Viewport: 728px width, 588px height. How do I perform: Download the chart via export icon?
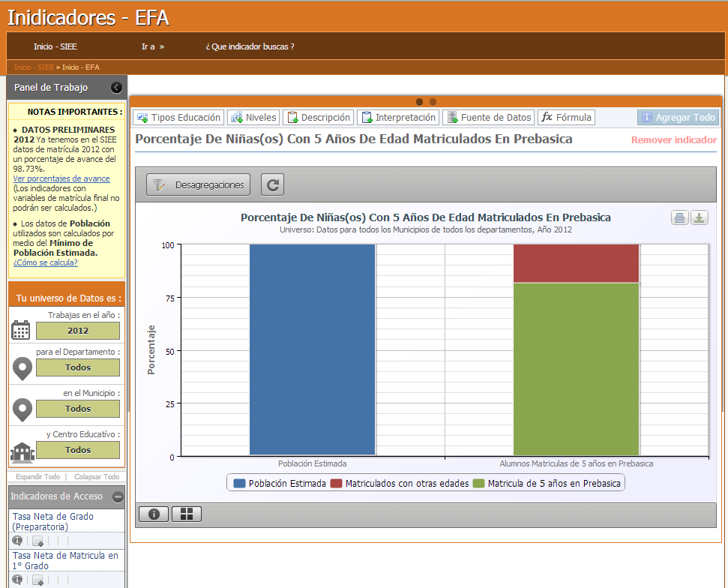pos(699,217)
